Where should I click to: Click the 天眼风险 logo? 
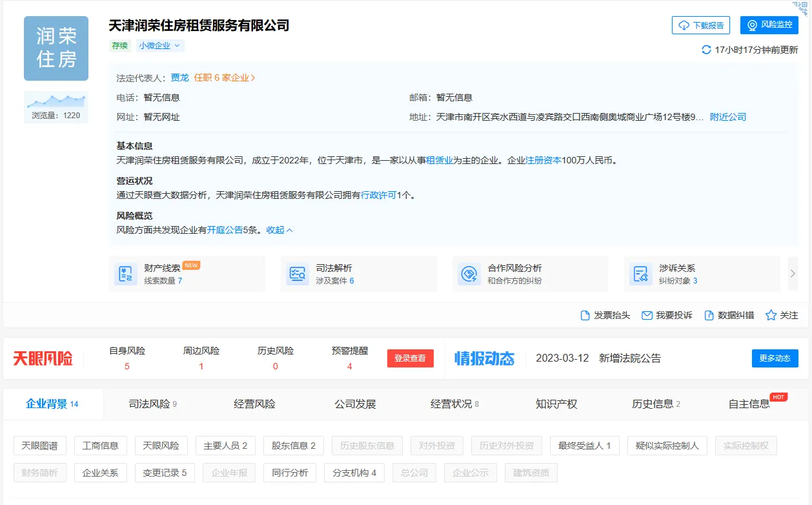point(43,358)
